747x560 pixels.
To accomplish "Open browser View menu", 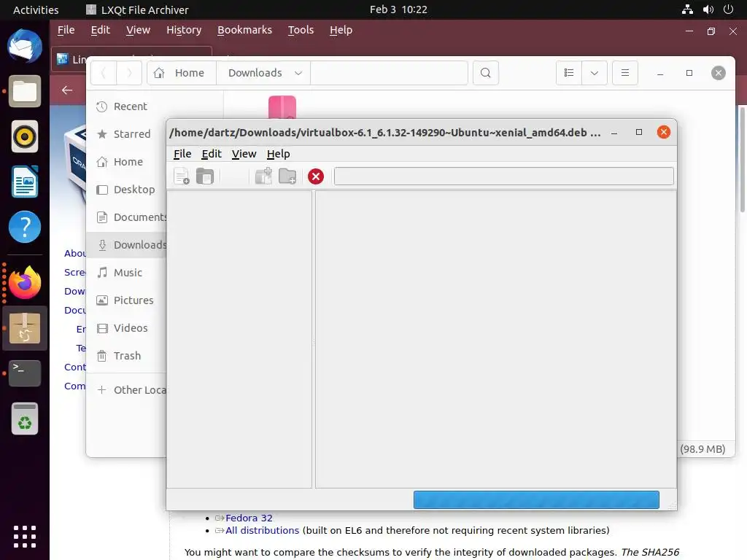I will point(138,30).
